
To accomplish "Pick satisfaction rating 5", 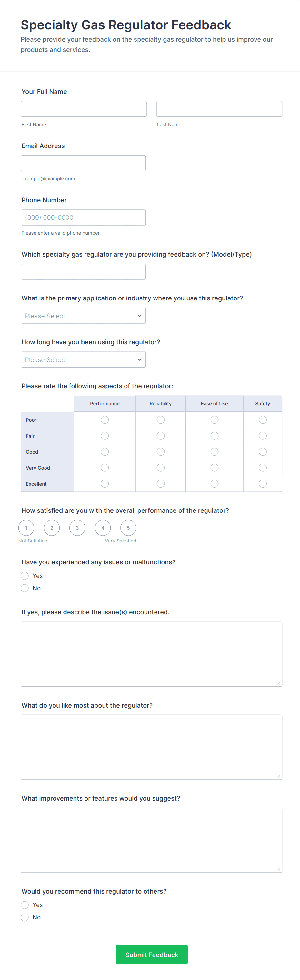I will point(128,528).
